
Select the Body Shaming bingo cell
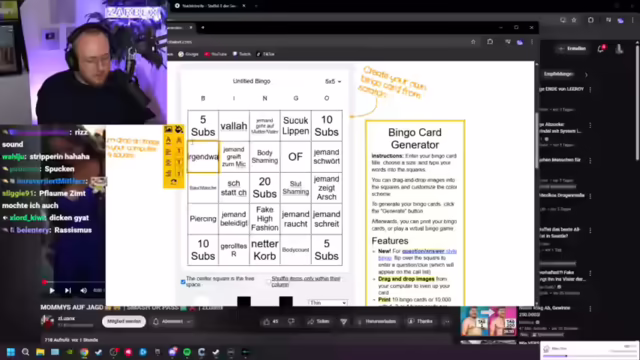point(264,157)
